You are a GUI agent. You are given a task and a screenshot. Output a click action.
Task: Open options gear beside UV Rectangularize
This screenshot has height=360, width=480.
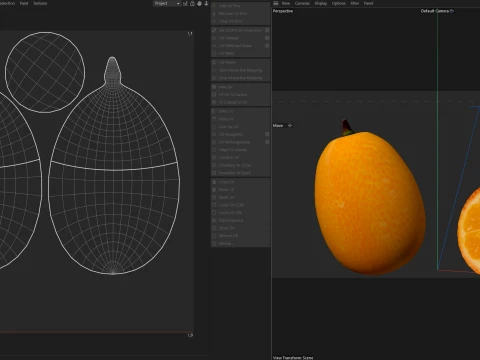[x=267, y=142]
